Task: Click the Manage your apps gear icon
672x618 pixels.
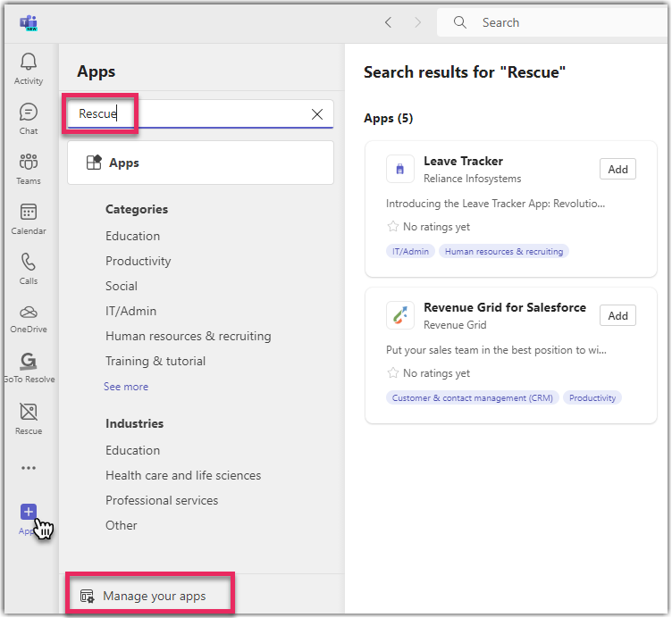Action: click(x=87, y=597)
